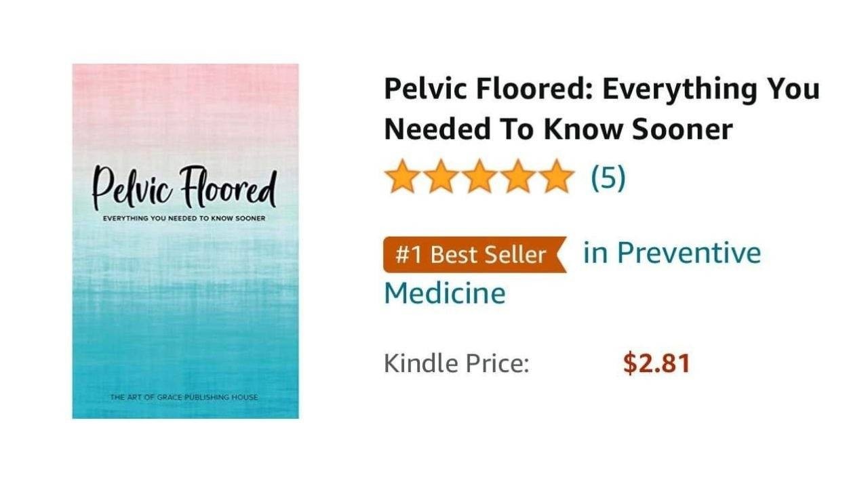Click the third gold rating star
This screenshot has width=868, height=488.
(x=479, y=178)
